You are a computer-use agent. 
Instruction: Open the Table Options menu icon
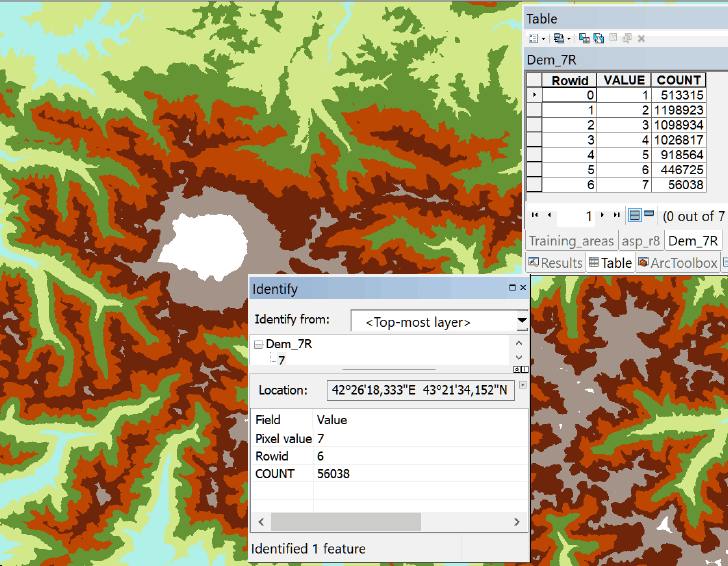pyautogui.click(x=535, y=38)
